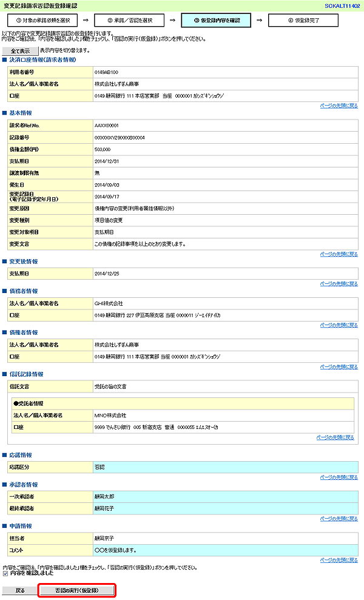Click ページの先頭に戻る under 債権者情報 table
Image resolution: width=364 pixels, height=600 pixels.
(339, 366)
